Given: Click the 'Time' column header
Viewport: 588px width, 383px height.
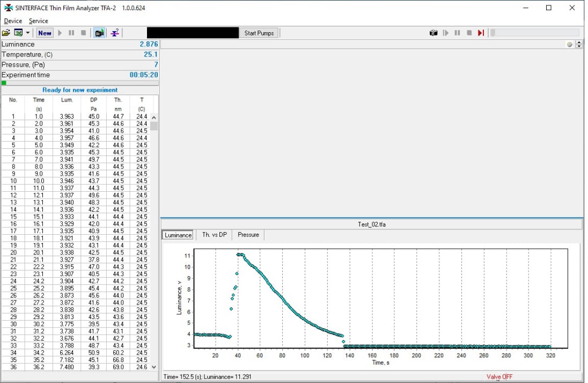Looking at the screenshot, I should 39,100.
